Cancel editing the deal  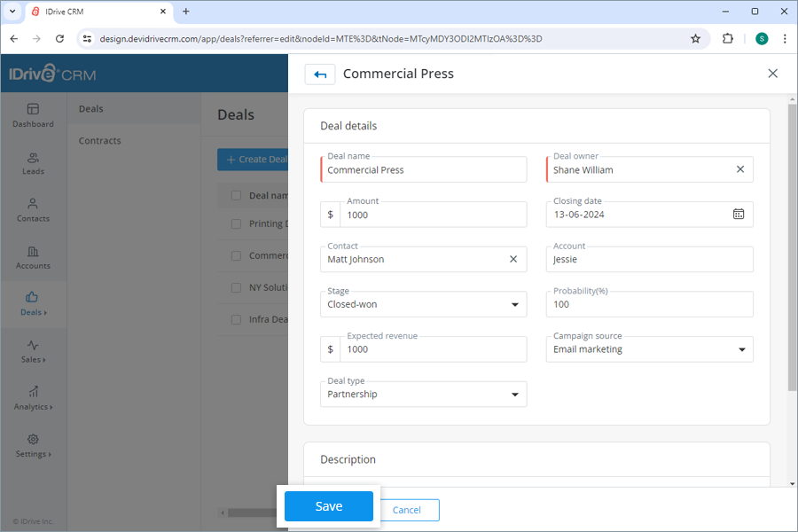pos(408,510)
